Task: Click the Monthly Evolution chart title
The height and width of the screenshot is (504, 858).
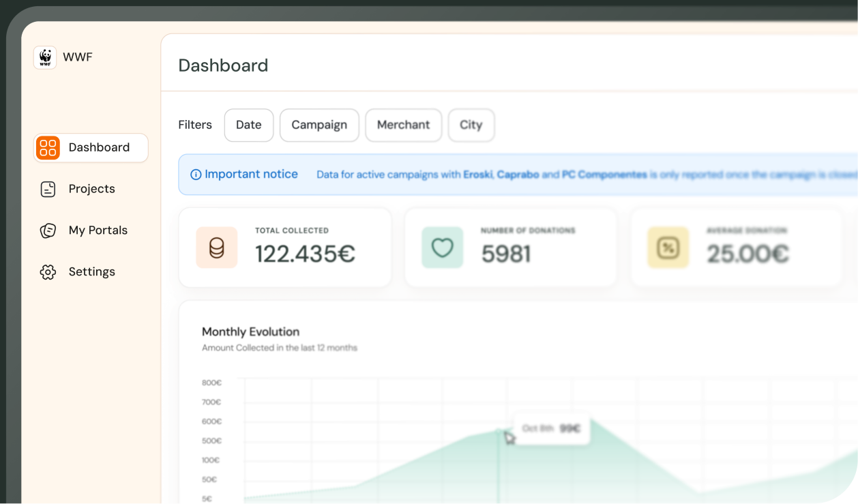Action: 250,332
